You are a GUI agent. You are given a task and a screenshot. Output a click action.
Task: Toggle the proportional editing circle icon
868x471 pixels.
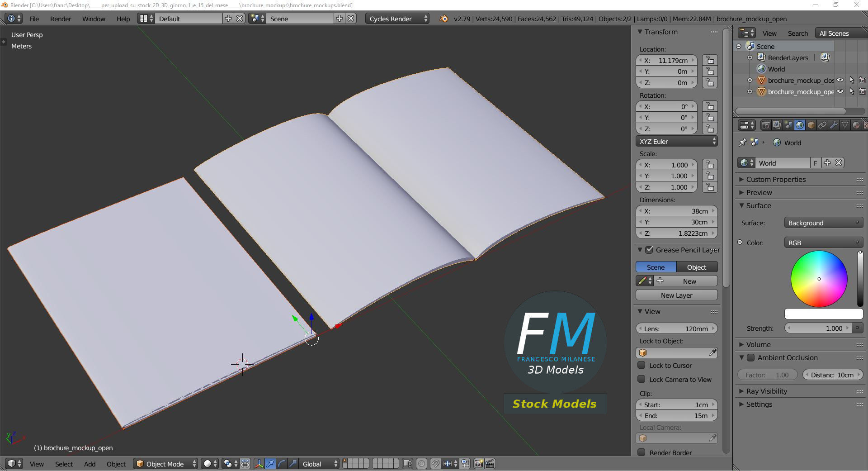(421, 464)
